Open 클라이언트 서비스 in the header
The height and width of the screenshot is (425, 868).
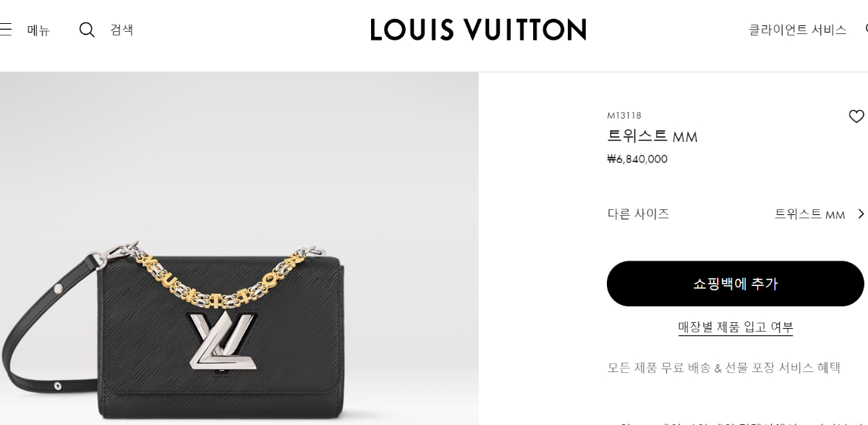pyautogui.click(x=797, y=30)
